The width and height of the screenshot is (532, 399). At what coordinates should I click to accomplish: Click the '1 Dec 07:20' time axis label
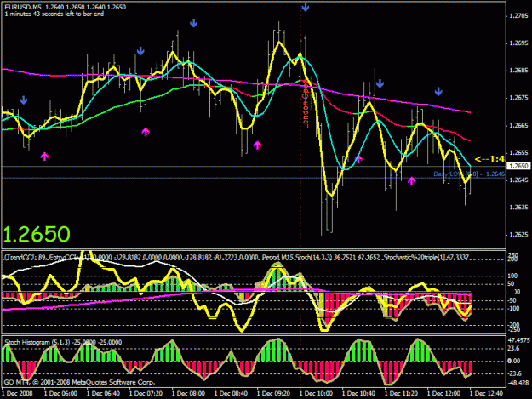pos(146,394)
